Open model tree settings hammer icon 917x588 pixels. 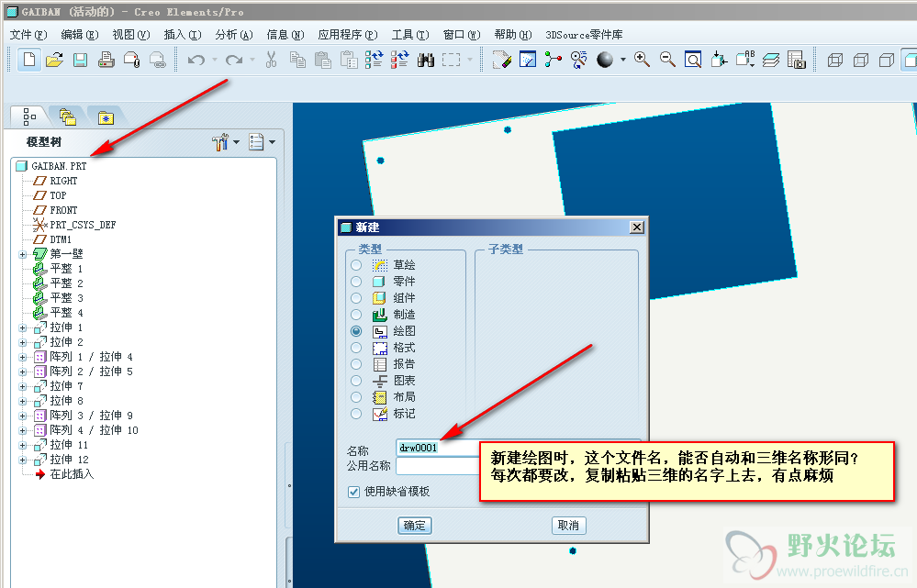tap(220, 142)
